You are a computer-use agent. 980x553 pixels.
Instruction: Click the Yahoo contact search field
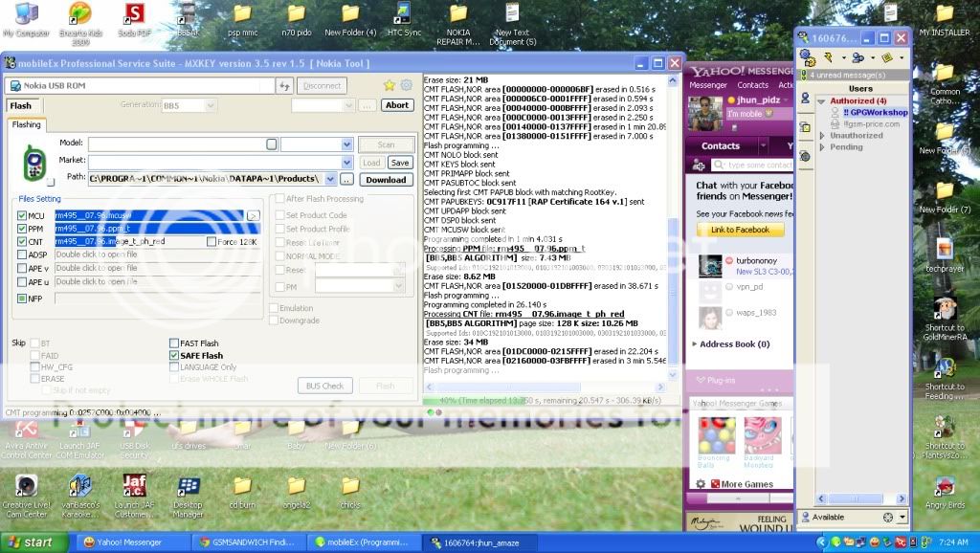[x=751, y=166]
